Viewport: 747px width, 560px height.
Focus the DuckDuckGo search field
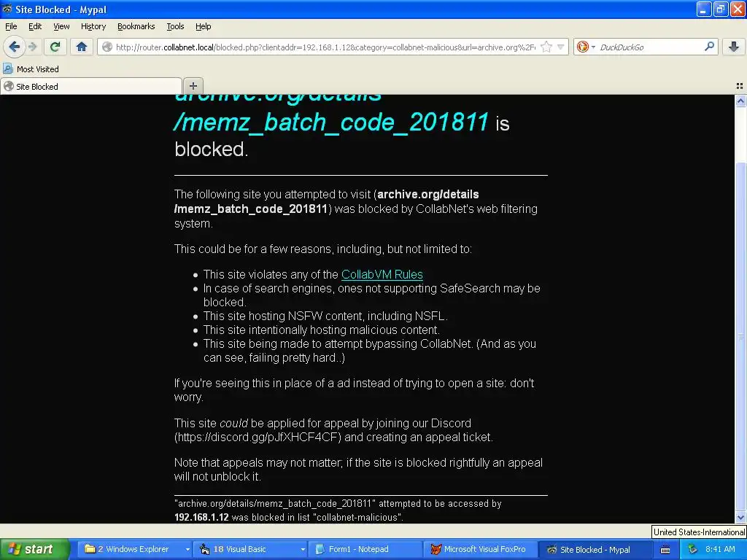click(650, 47)
